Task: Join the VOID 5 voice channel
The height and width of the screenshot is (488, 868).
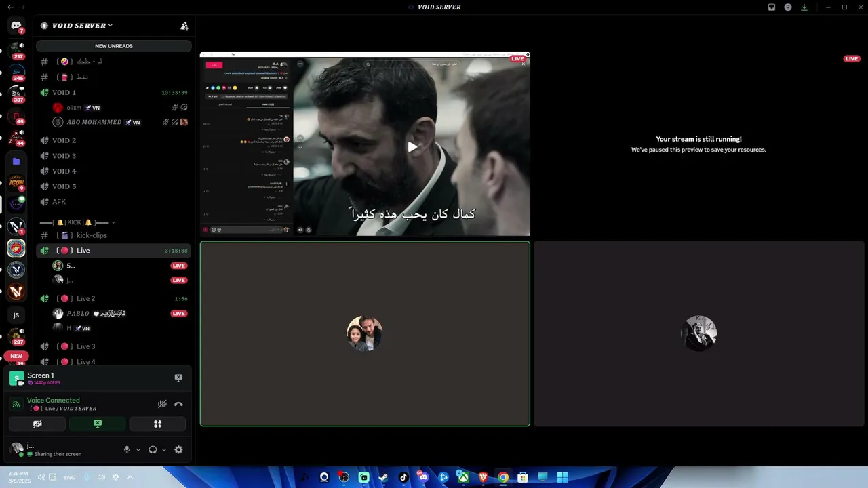Action: coord(113,186)
